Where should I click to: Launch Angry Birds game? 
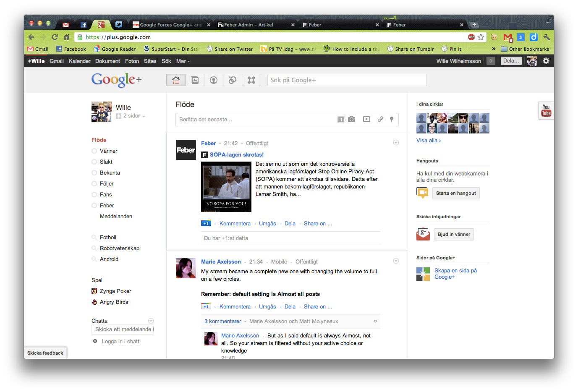[114, 302]
